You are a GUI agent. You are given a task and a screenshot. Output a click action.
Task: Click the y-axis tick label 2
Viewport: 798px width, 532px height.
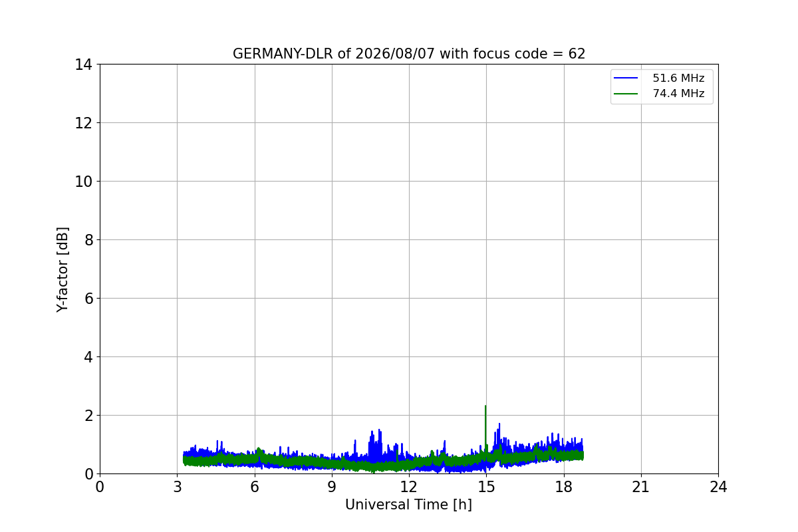coord(88,416)
